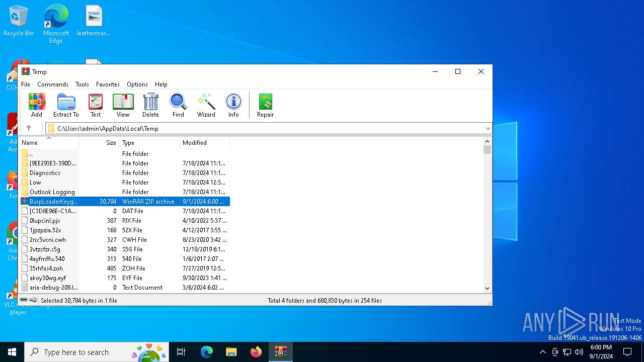Select file 35rhfas4.zoh
Image resolution: width=644 pixels, height=362 pixels.
tap(125, 268)
